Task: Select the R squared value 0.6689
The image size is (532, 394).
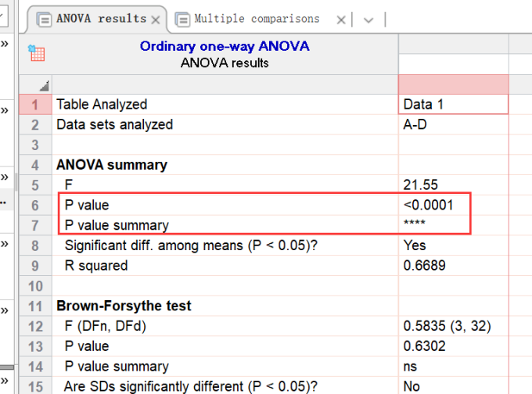Action: pos(453,266)
